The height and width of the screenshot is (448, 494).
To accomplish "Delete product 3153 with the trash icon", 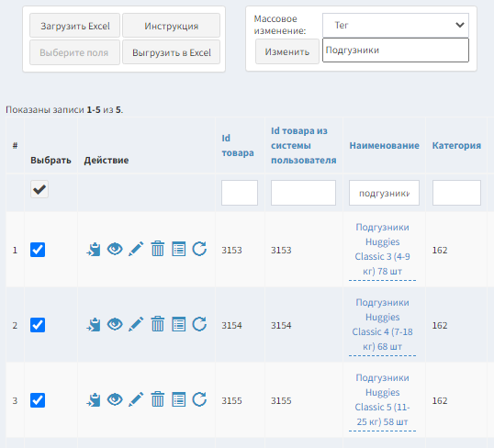I will [x=158, y=249].
